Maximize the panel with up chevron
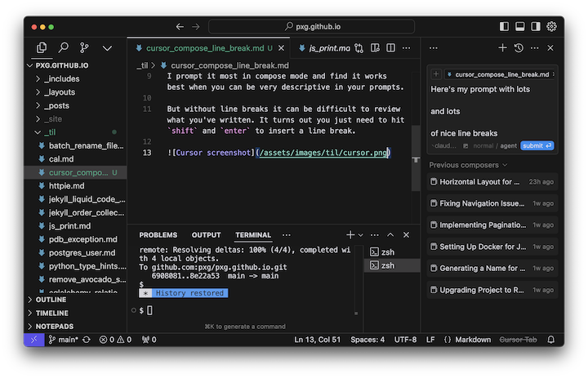Viewport: 588px width, 378px height. 390,235
